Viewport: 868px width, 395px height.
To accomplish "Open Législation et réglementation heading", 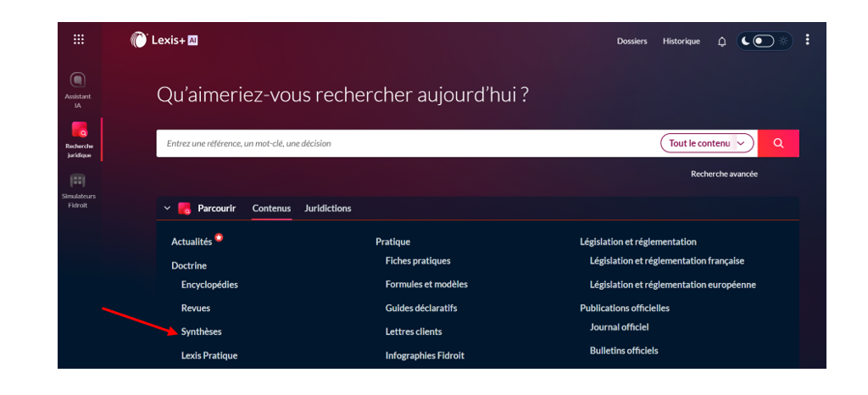I will click(638, 242).
